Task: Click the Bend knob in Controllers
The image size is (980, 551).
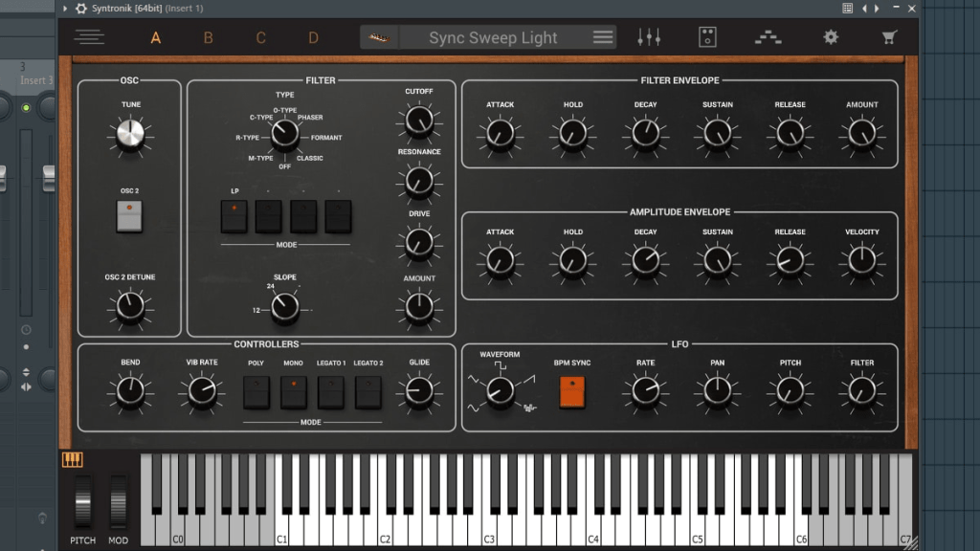Action: pyautogui.click(x=130, y=391)
